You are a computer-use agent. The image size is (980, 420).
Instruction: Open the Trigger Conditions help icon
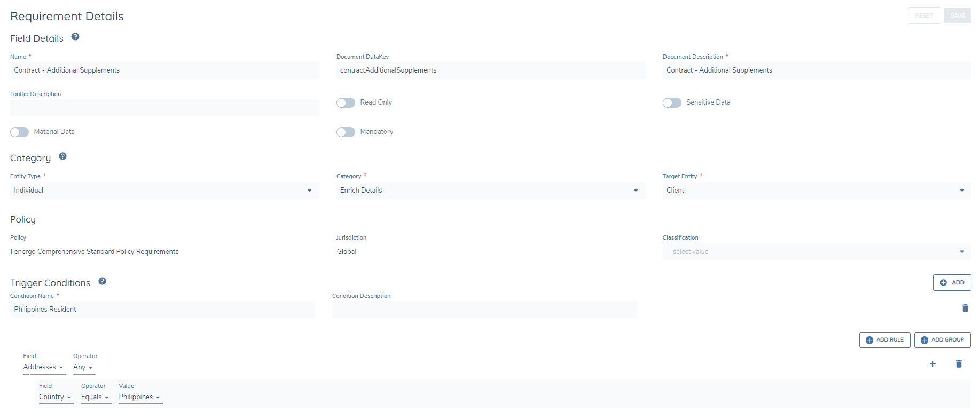pos(102,281)
